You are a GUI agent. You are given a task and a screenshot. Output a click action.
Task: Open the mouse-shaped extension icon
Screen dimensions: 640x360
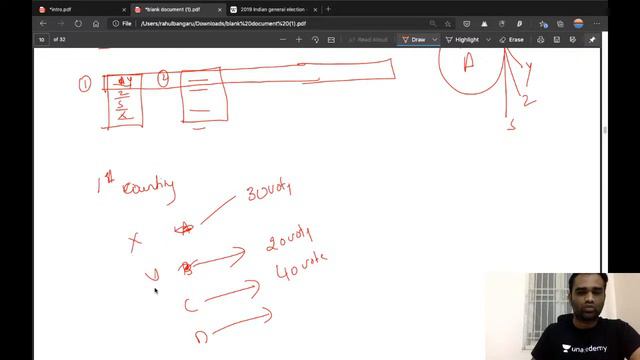click(502, 24)
